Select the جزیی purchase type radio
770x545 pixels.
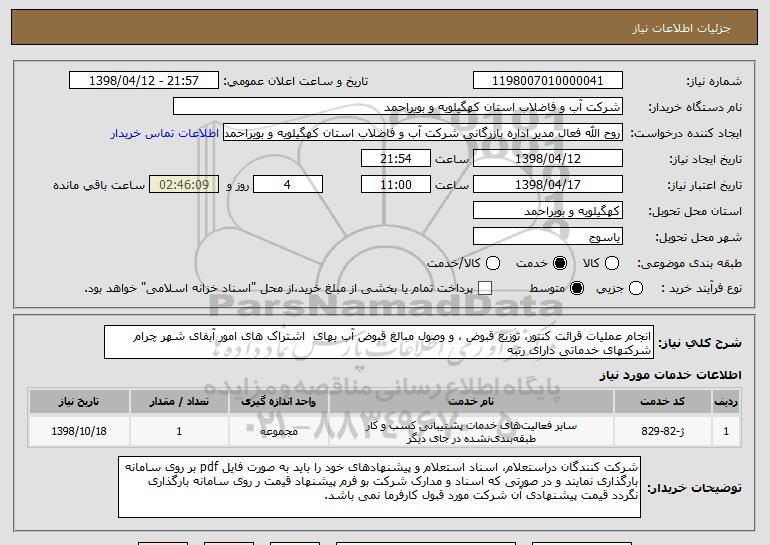tap(635, 288)
